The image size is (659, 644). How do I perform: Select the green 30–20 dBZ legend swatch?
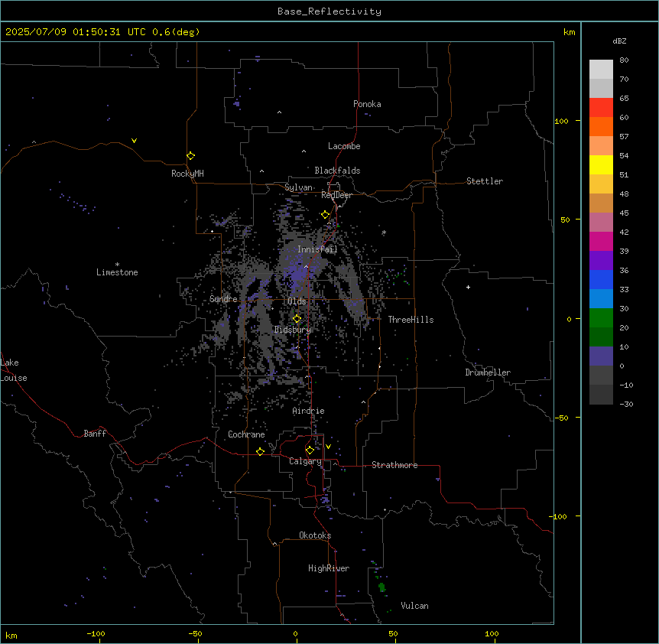click(x=601, y=318)
